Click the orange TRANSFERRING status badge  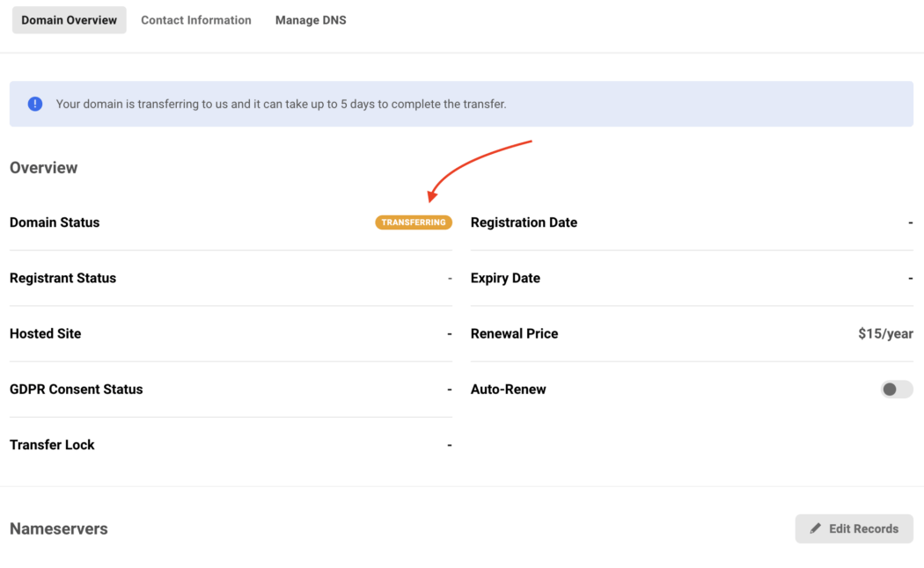point(414,222)
